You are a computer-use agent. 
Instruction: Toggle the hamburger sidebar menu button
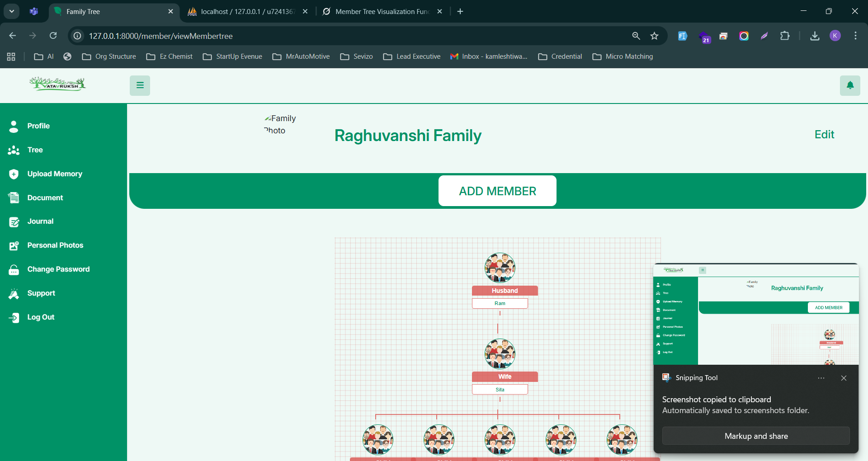140,85
